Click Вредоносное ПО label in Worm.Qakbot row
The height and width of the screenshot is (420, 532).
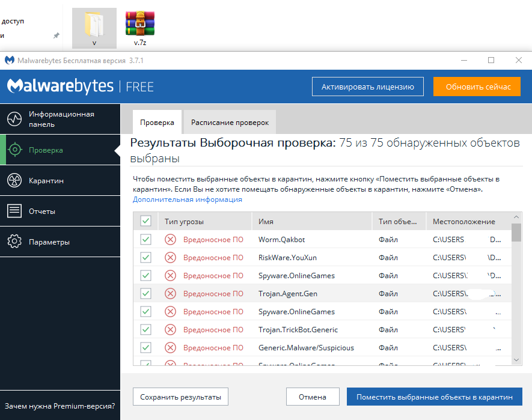pyautogui.click(x=213, y=240)
